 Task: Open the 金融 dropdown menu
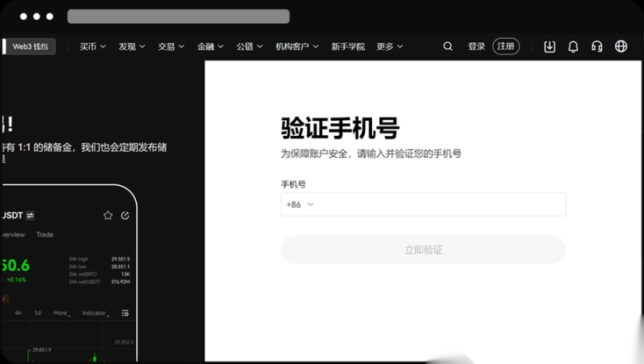(x=210, y=47)
